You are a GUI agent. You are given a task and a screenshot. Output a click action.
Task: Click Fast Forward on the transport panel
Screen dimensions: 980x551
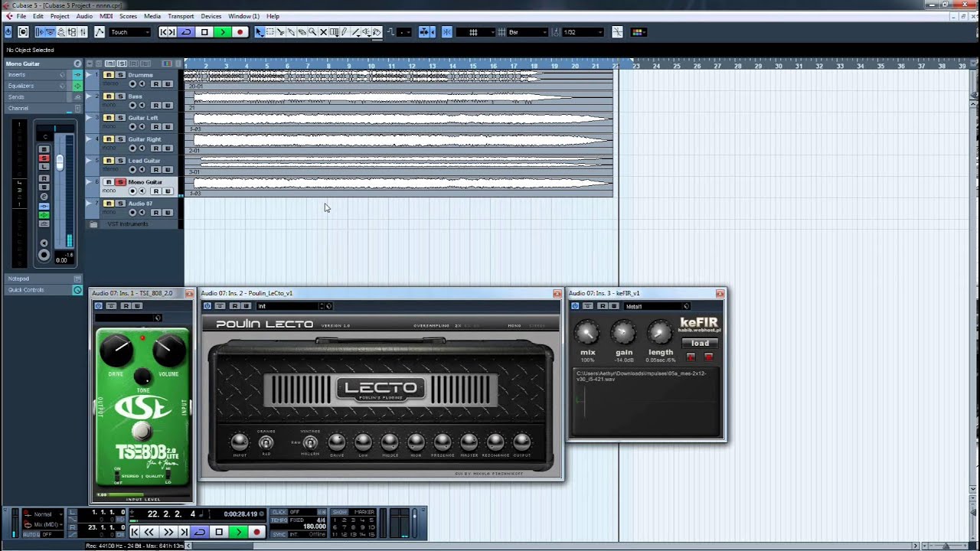[168, 532]
